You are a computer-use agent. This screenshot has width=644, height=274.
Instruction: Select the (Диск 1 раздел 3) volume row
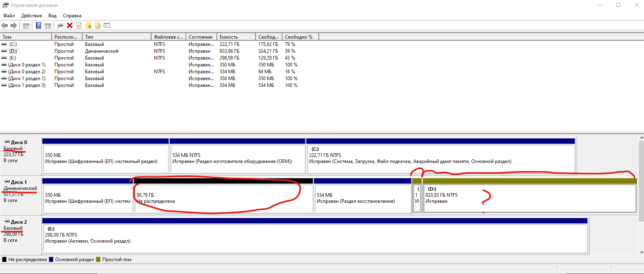tap(27, 85)
